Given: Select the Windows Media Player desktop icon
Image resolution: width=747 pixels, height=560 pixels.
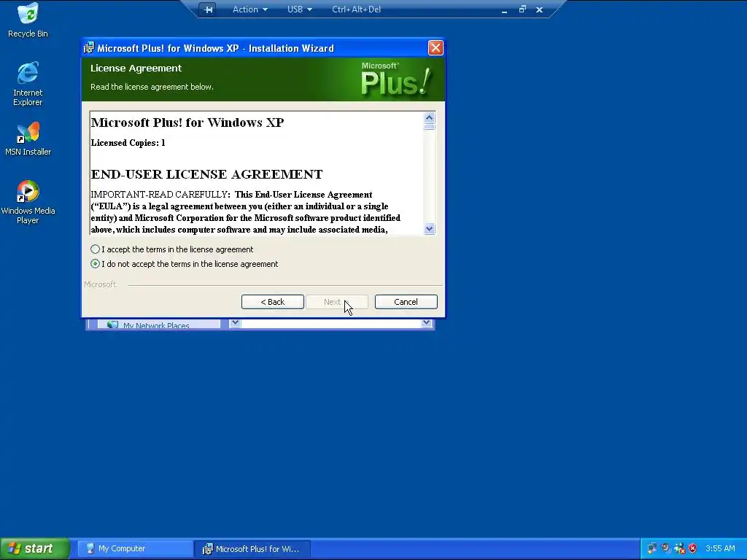Looking at the screenshot, I should pos(28,202).
